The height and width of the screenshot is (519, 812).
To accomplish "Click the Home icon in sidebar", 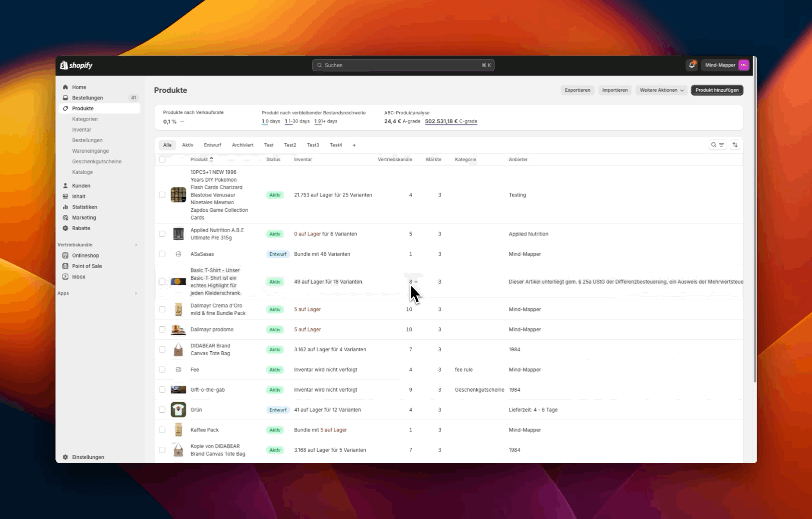I will click(x=65, y=87).
